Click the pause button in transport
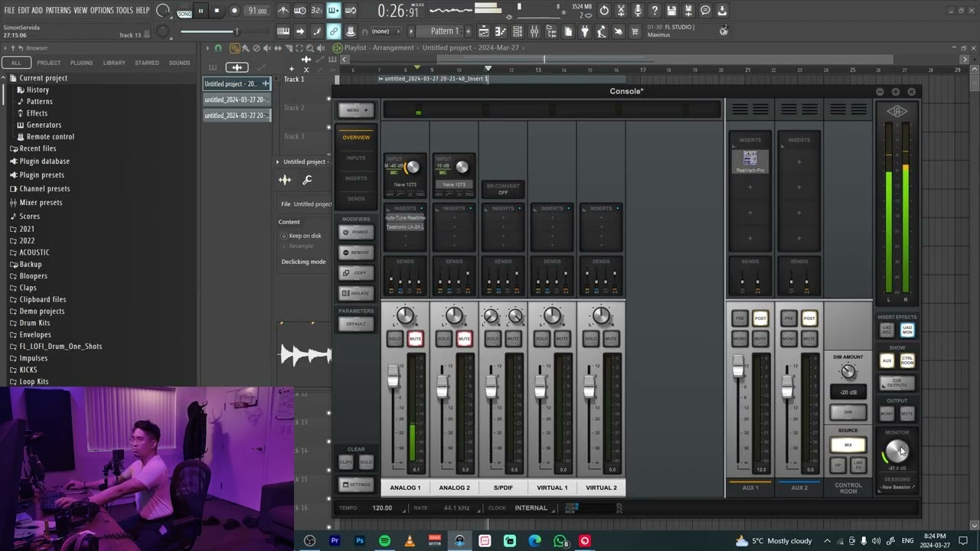Viewport: 980px width, 551px height. click(x=201, y=11)
